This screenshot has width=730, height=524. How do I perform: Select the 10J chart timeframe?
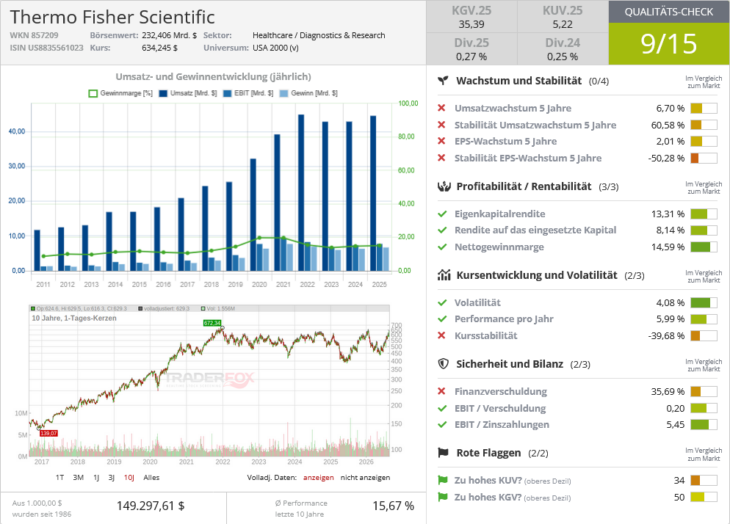(129, 477)
